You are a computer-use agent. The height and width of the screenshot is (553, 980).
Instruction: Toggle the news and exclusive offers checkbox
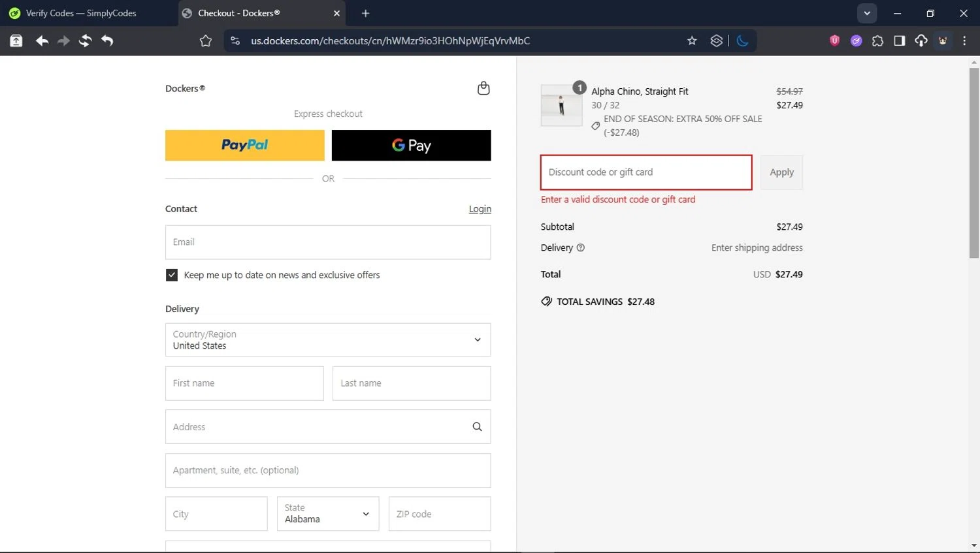172,275
